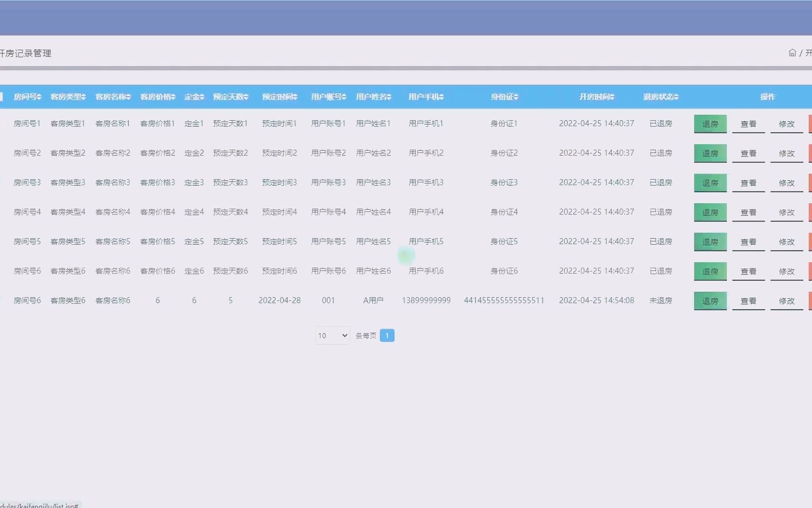Select the 定金5 cell
Viewport: 812px width, 508px height.
coord(194,241)
